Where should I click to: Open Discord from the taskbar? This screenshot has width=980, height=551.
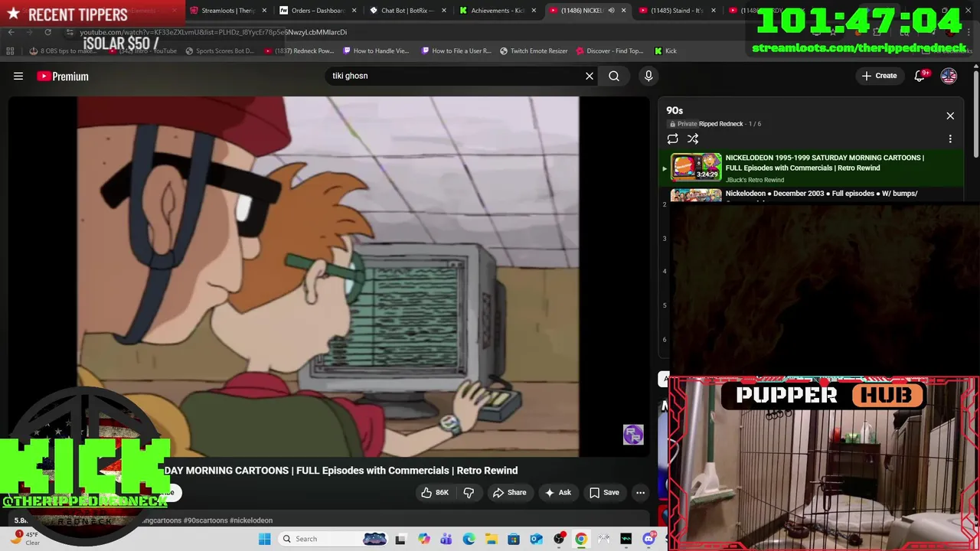coord(648,539)
